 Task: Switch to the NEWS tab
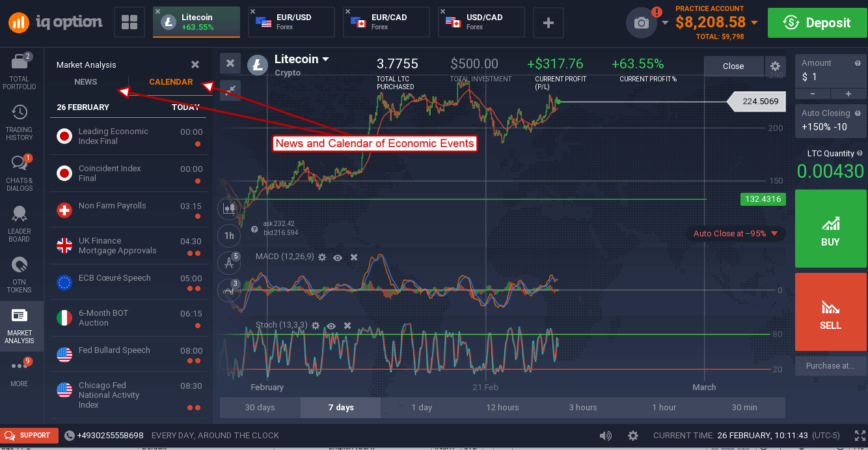(86, 82)
